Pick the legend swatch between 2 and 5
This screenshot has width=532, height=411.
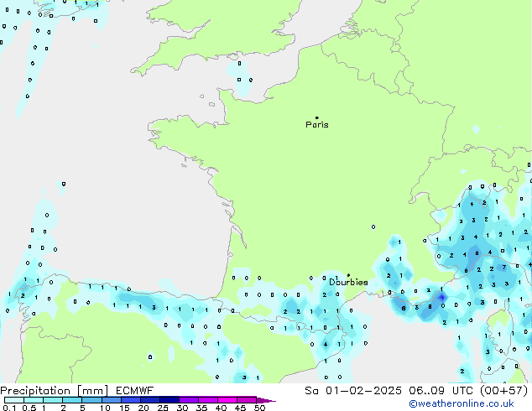pos(72,400)
